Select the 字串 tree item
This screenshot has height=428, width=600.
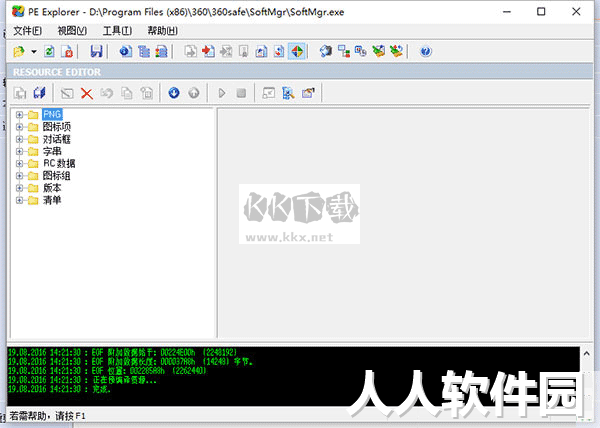(52, 151)
